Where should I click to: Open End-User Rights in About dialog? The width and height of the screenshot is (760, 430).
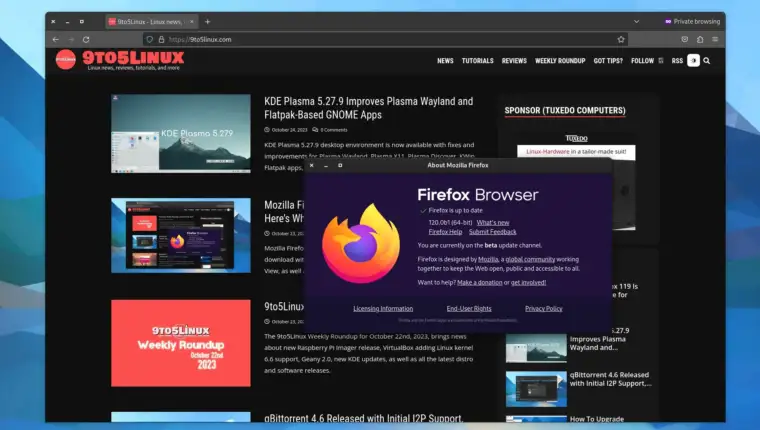(469, 308)
